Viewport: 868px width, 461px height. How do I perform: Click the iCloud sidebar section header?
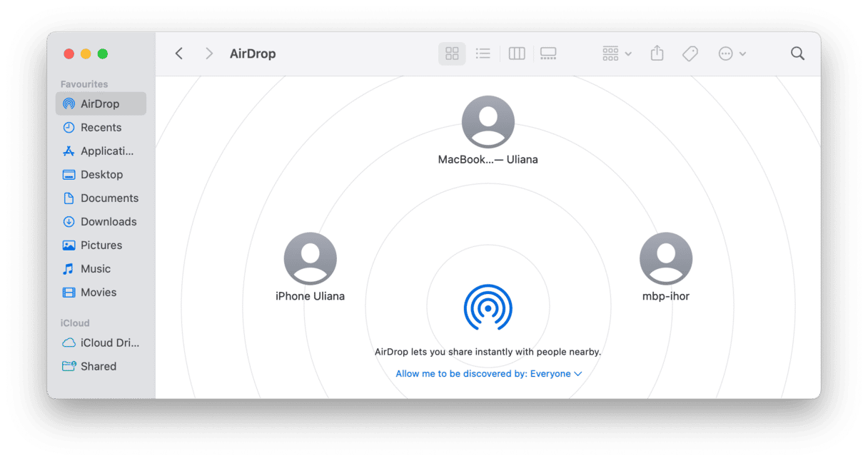75,323
